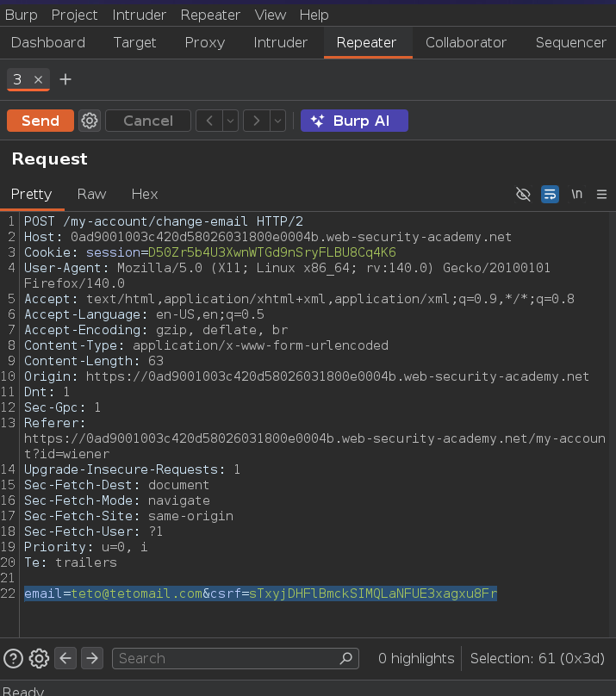
Task: Expand the forward history dropdown
Action: (277, 121)
